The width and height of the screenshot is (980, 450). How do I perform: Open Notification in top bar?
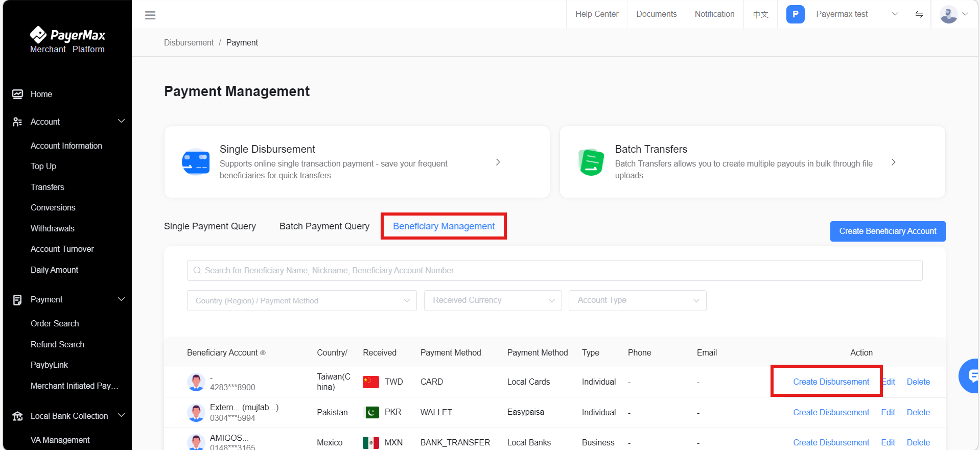pos(715,14)
